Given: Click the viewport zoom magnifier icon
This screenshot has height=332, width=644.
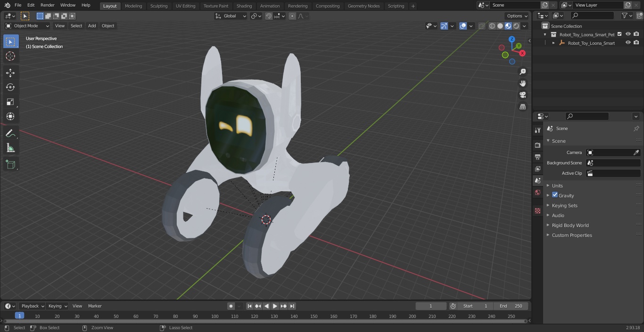Looking at the screenshot, I should click(x=522, y=72).
